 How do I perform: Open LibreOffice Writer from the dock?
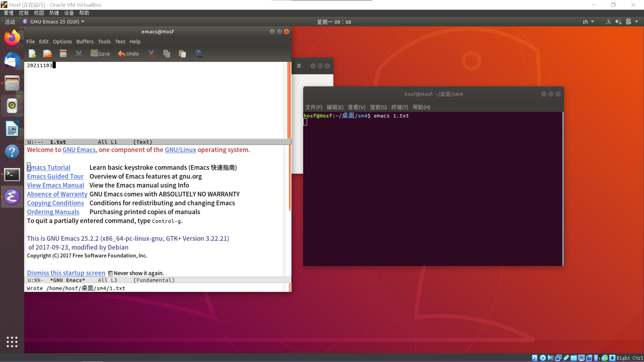tap(12, 129)
